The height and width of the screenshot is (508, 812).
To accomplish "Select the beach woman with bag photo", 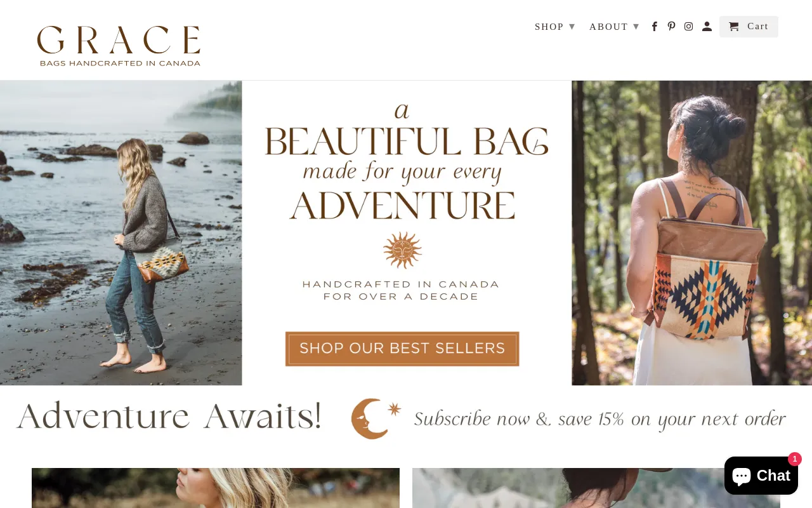I will [121, 233].
